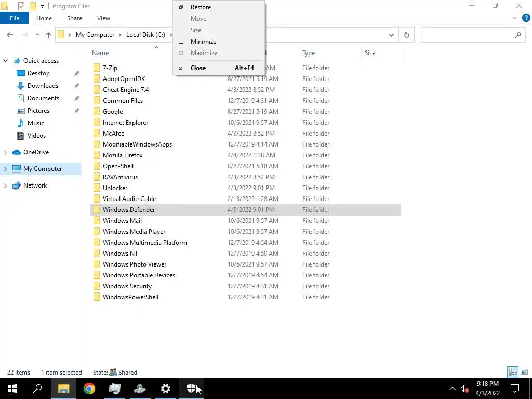This screenshot has width=532, height=399.
Task: Switch to the Share ribbon tab
Action: 74,18
